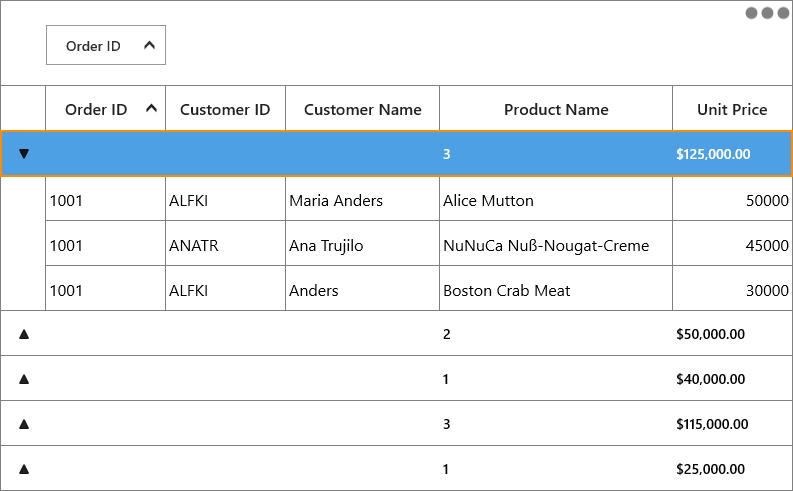Image resolution: width=793 pixels, height=491 pixels.
Task: Open the three-dot overflow menu
Action: (767, 13)
